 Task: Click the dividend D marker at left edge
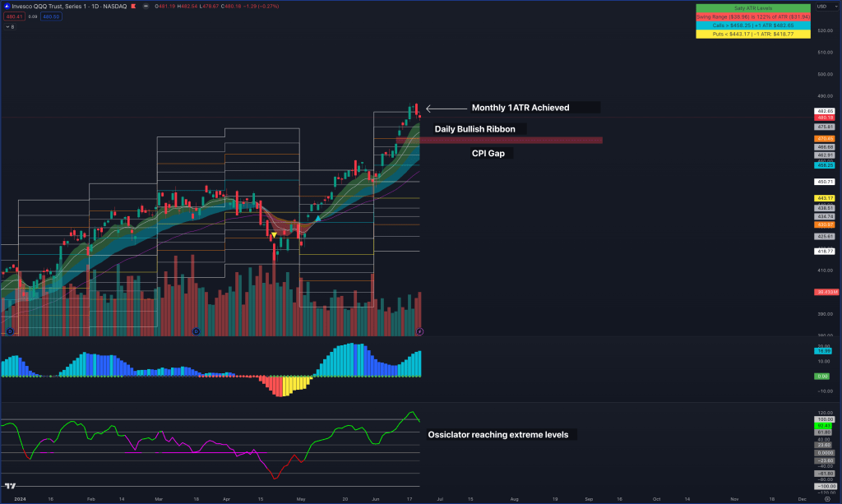click(10, 331)
